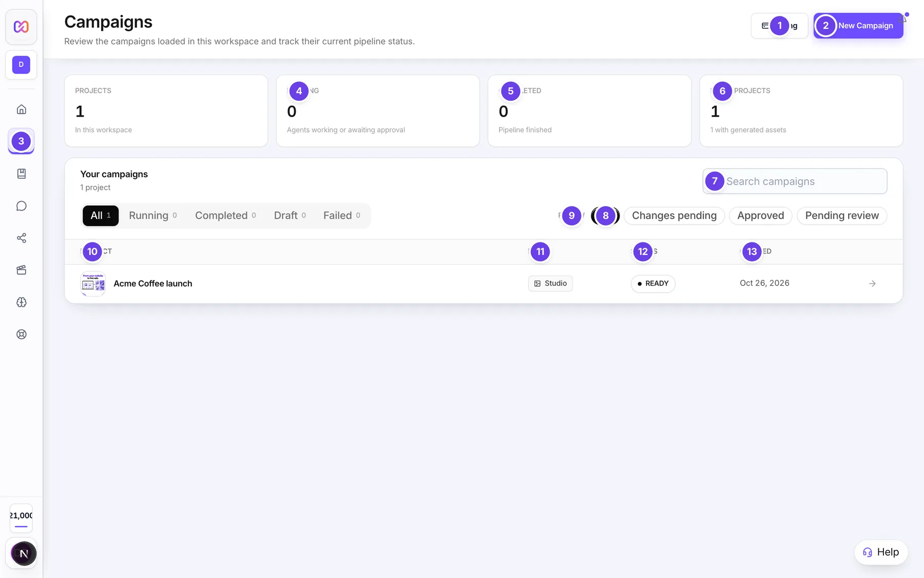Click the '1 project' count text
Image resolution: width=924 pixels, height=578 pixels.
click(x=95, y=188)
